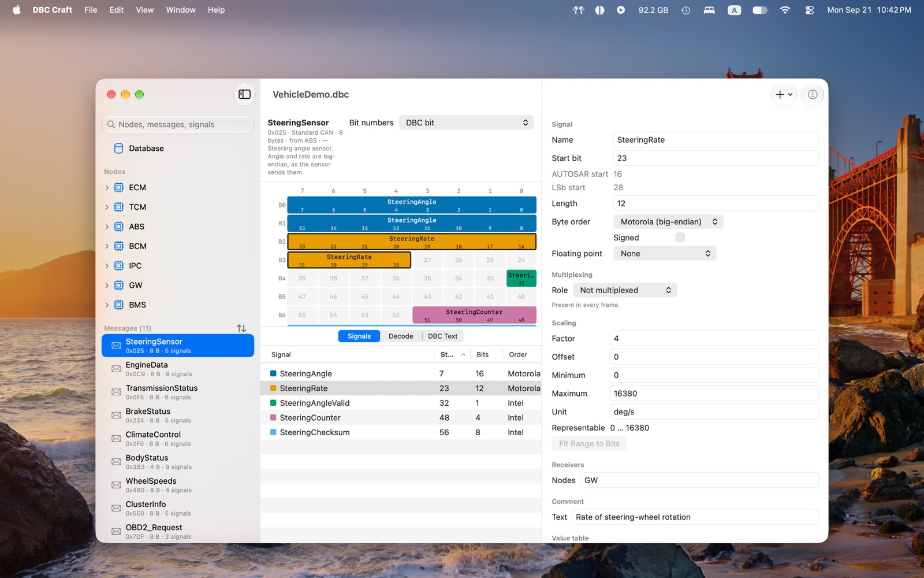Click the ABS node chip icon
This screenshot has width=924, height=578.
click(x=119, y=227)
